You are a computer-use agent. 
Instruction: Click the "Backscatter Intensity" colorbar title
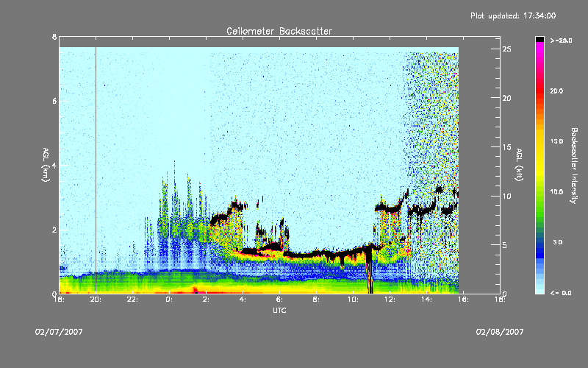pos(574,166)
